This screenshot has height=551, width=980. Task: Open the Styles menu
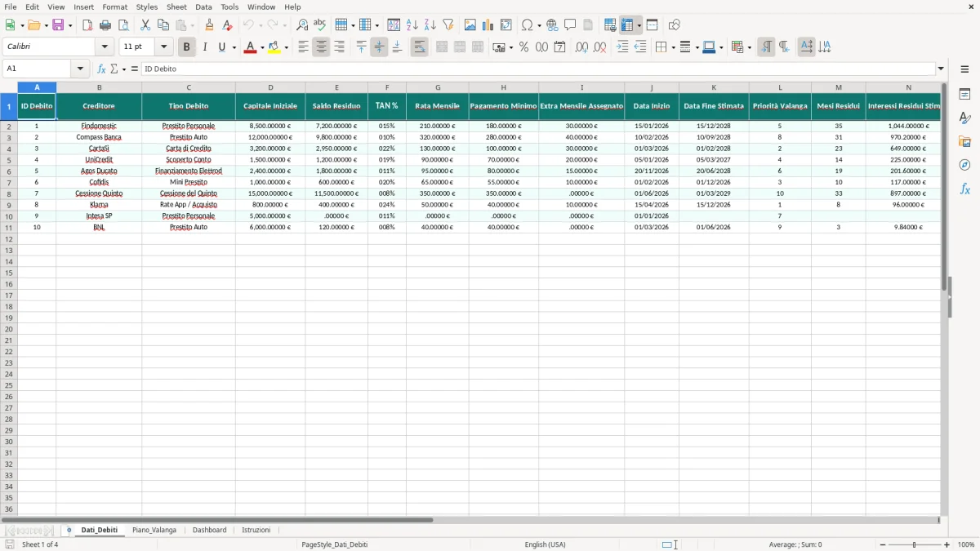pos(147,7)
